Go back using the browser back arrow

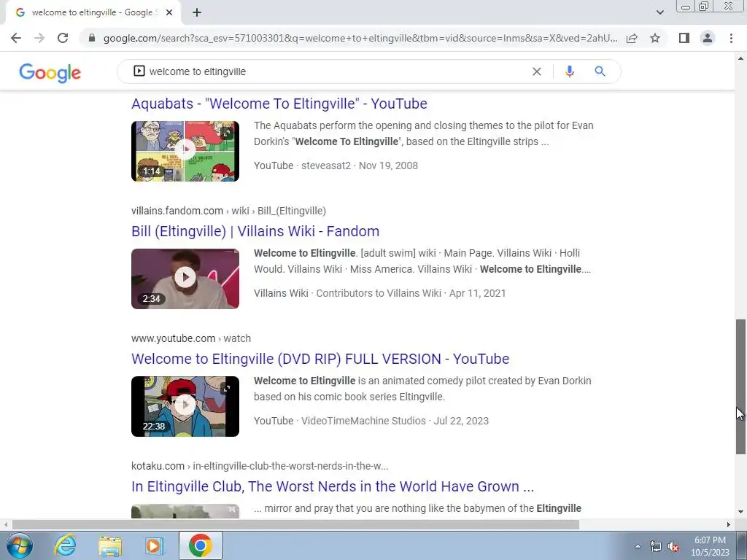(x=16, y=38)
